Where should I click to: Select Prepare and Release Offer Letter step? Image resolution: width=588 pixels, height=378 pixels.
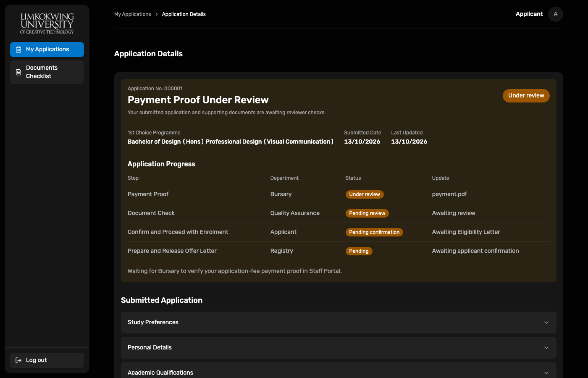tap(172, 251)
